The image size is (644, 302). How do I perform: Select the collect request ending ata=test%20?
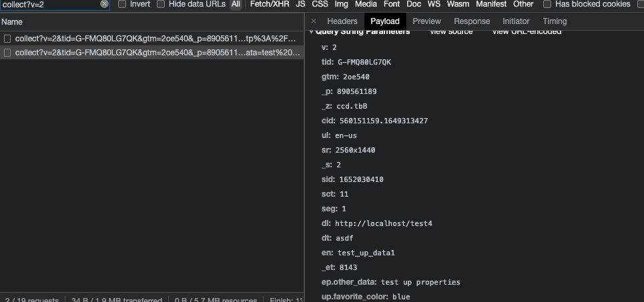click(152, 53)
